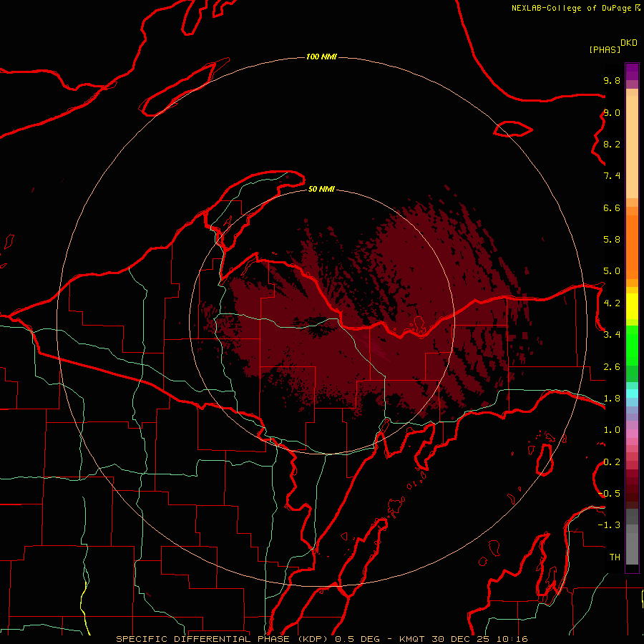Click the -0.5 value on the color scale
The width and height of the screenshot is (644, 644).
(609, 494)
